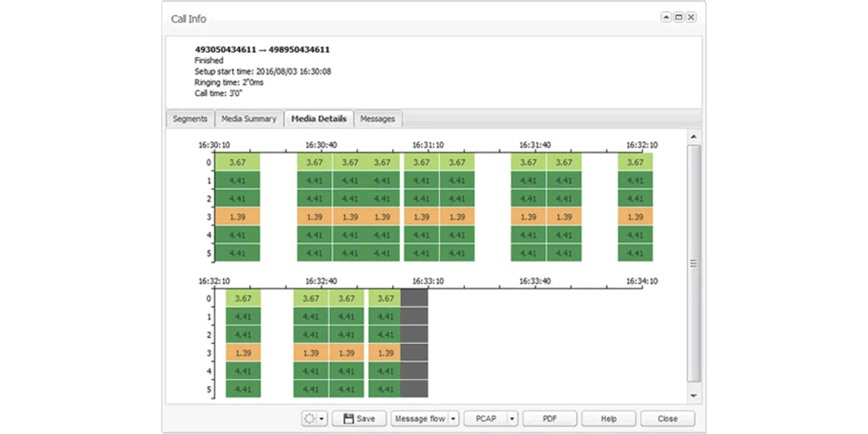Select the Media Details tab
The image size is (868, 434).
click(318, 119)
